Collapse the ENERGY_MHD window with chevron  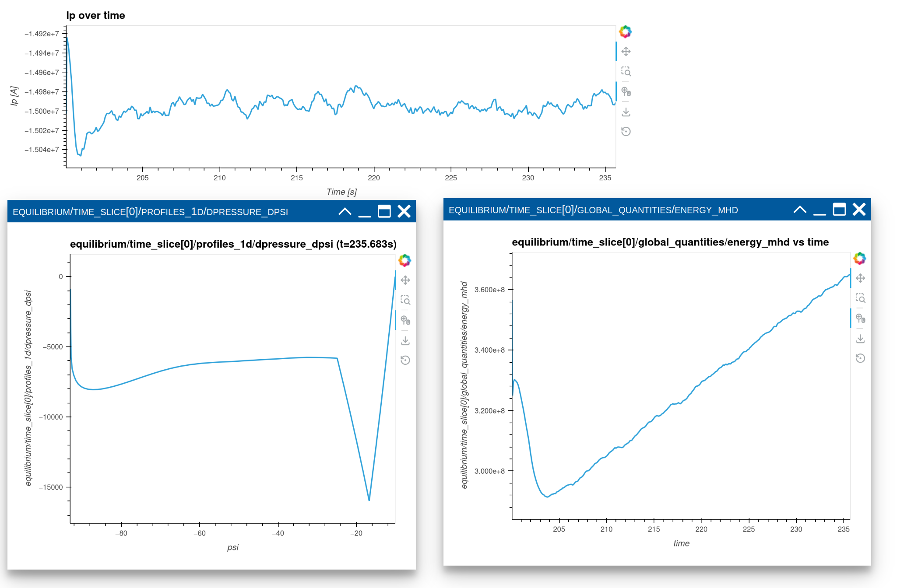coord(800,210)
